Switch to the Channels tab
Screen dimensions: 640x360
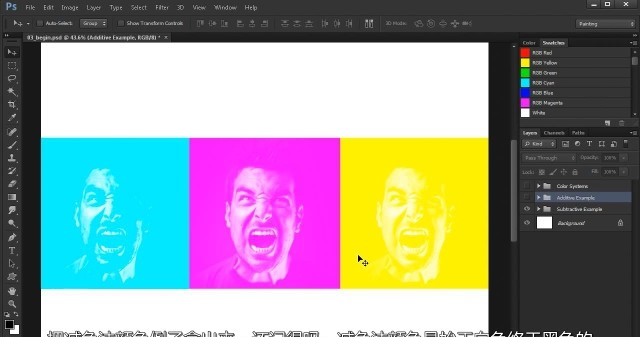click(554, 133)
